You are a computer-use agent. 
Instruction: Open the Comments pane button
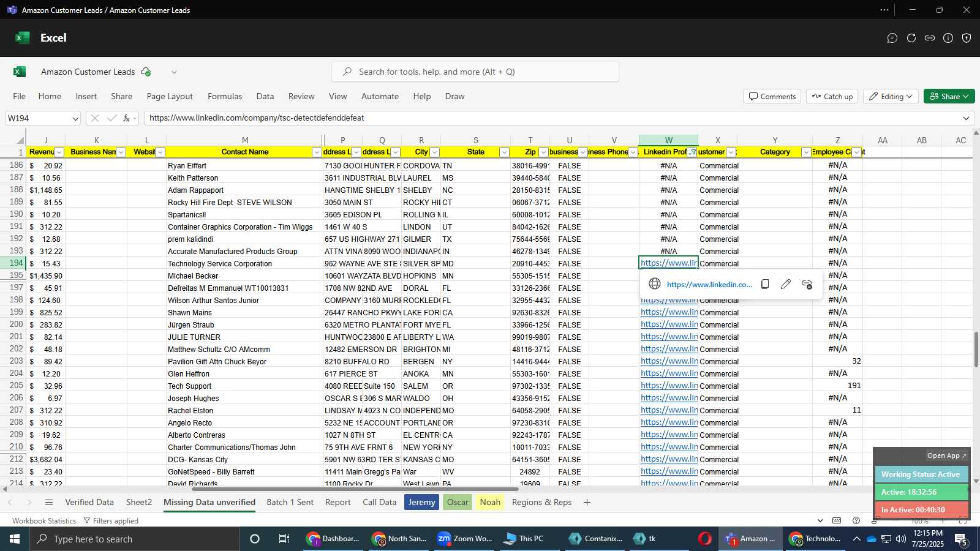[x=772, y=97]
